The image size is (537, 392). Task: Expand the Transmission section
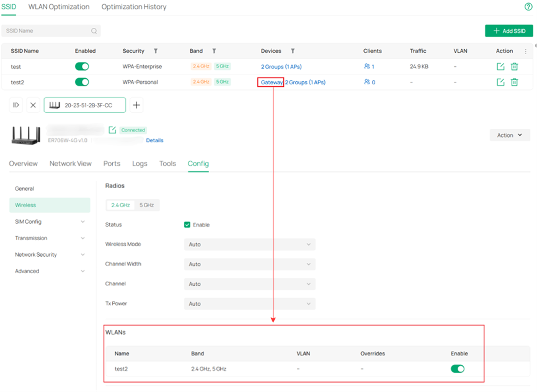point(50,238)
